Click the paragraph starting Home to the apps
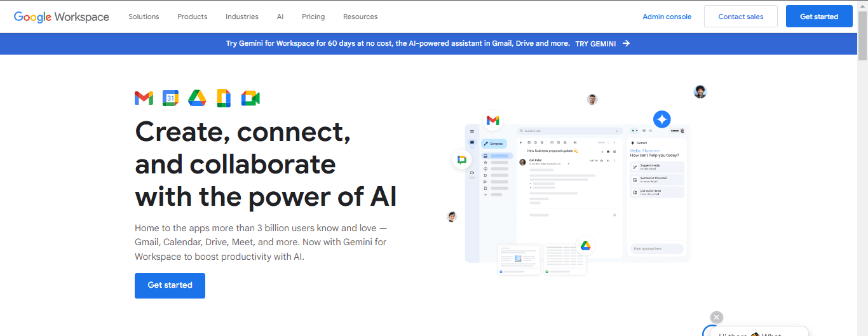The width and height of the screenshot is (868, 336). pos(261,242)
